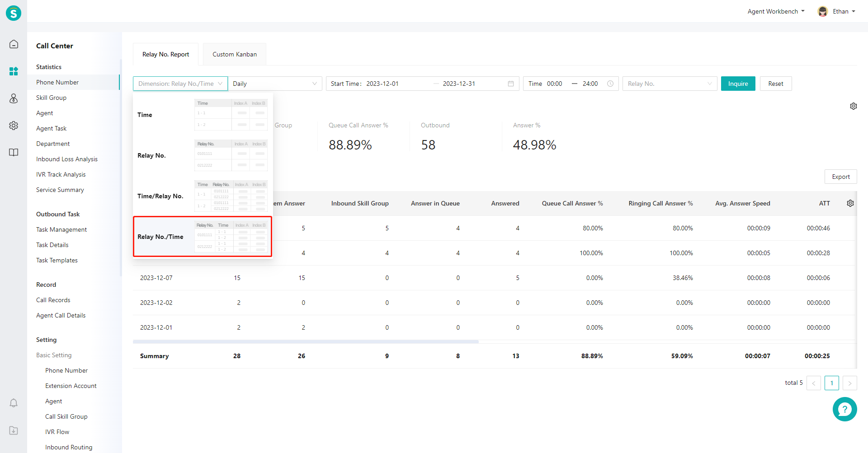
Task: Click Ethan's avatar picture
Action: tap(823, 11)
